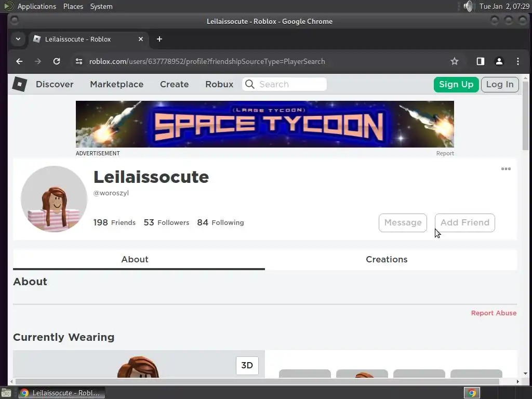Report the advertisement via Report link
This screenshot has height=399, width=532.
(x=445, y=153)
